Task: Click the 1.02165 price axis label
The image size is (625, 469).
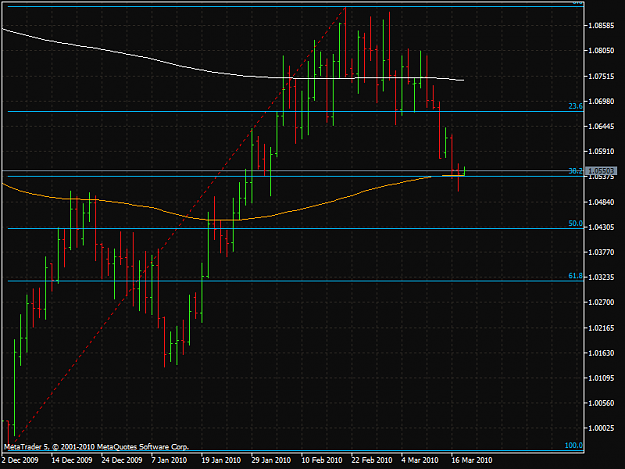Action: click(x=601, y=328)
